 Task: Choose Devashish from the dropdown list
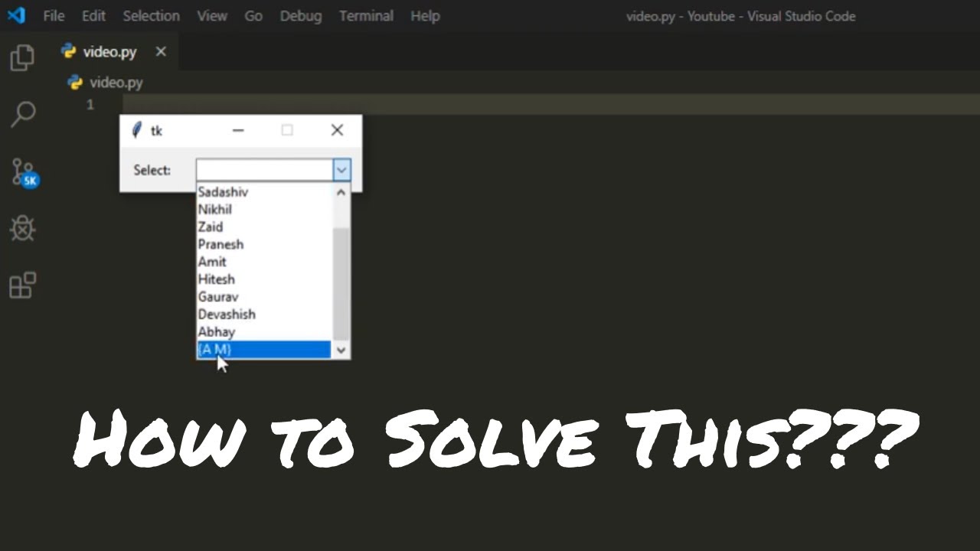click(263, 315)
